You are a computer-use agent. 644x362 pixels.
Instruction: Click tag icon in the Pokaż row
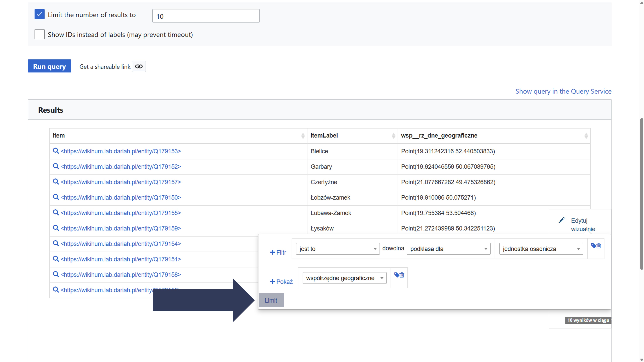(x=396, y=275)
